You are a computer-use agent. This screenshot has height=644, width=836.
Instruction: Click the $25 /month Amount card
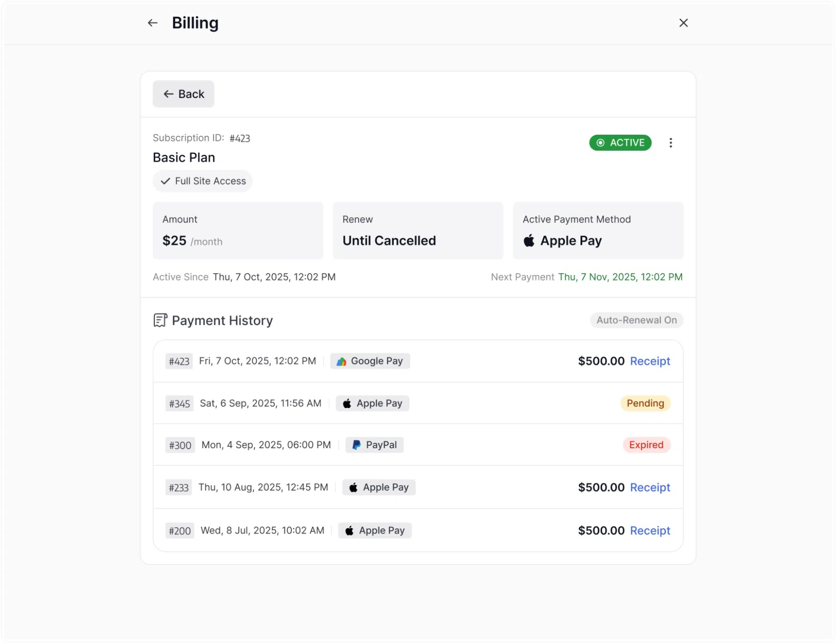point(238,231)
